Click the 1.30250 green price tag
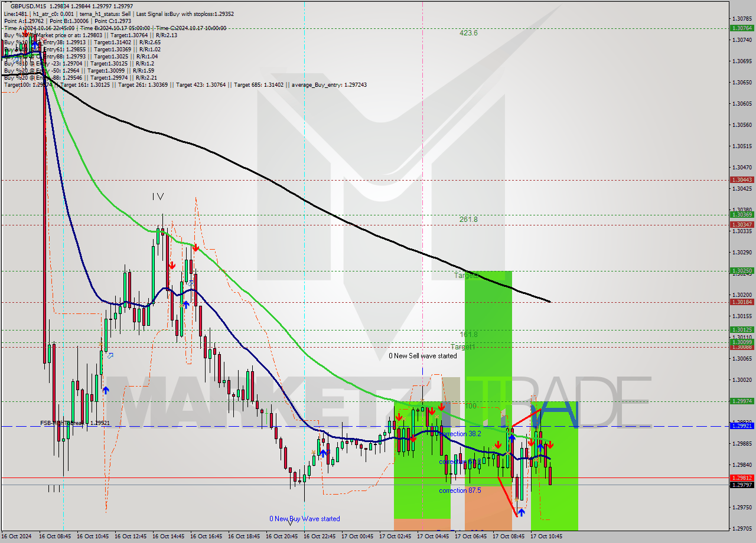Viewport: 756px width, 543px height. 741,271
